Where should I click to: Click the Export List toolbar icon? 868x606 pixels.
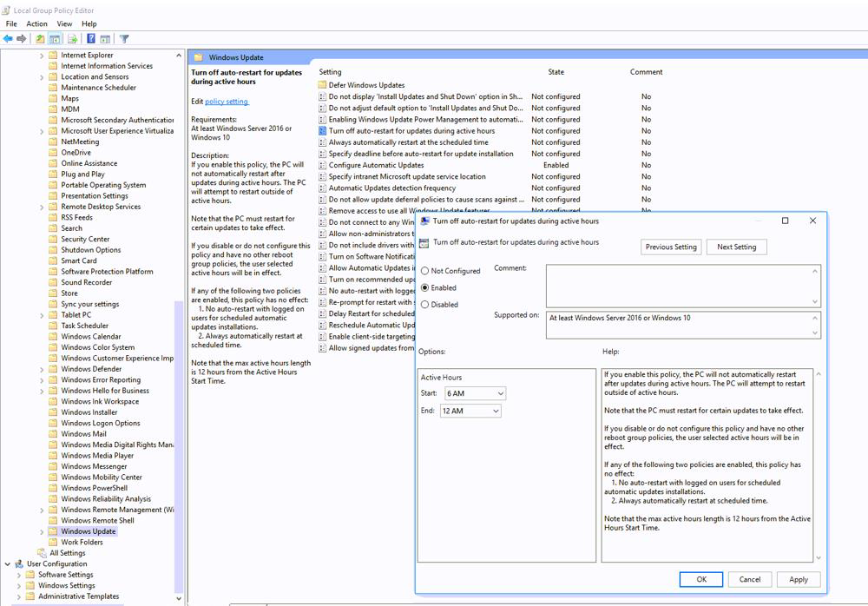73,39
